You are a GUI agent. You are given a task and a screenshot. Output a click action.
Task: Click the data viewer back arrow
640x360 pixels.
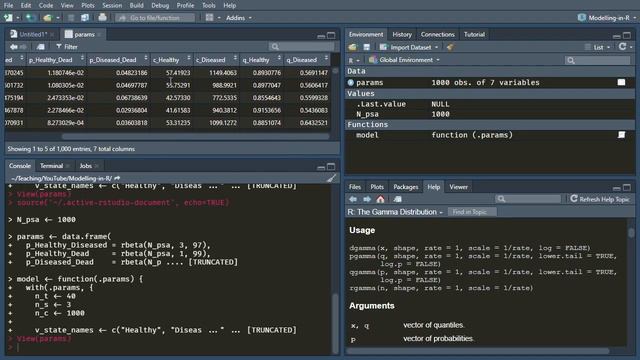pyautogui.click(x=14, y=47)
